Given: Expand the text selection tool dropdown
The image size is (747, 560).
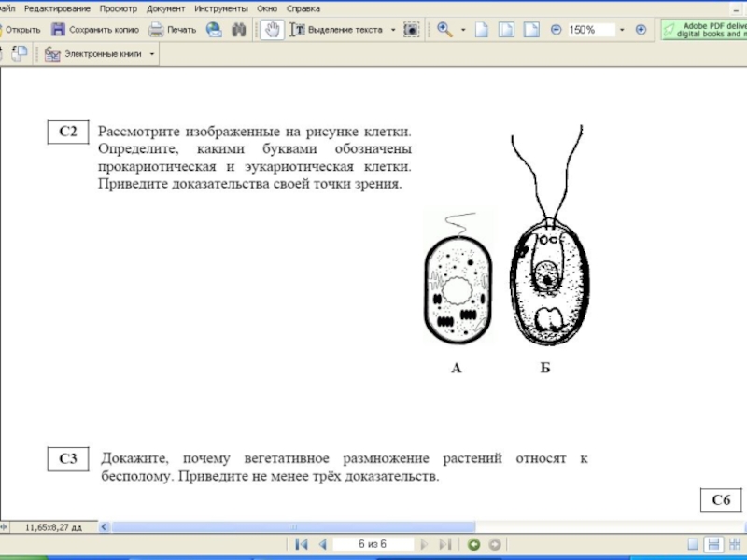Looking at the screenshot, I should coord(393,30).
